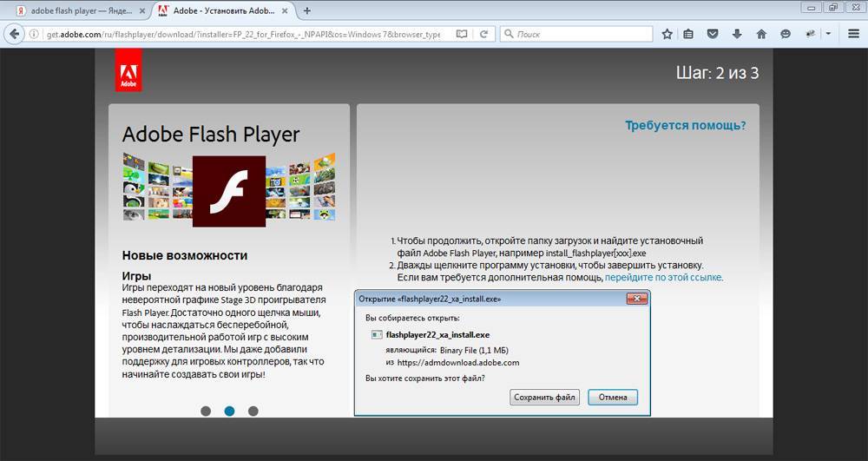Open the Firefox hamburger menu
Screen dimensions: 868x461
[853, 35]
